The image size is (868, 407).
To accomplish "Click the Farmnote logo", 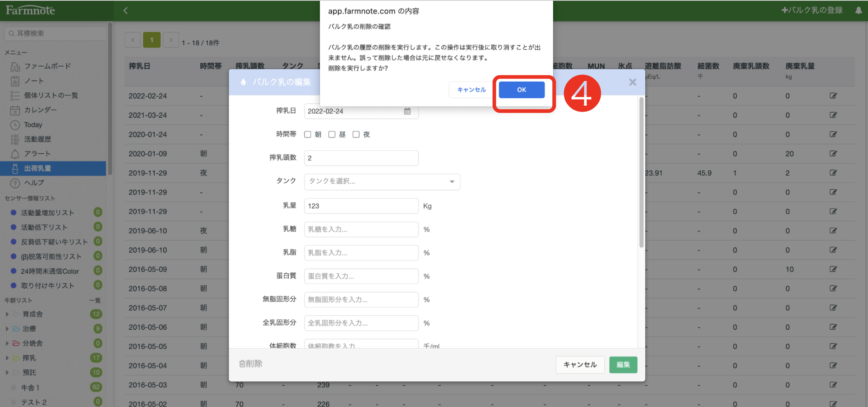I will pos(30,10).
